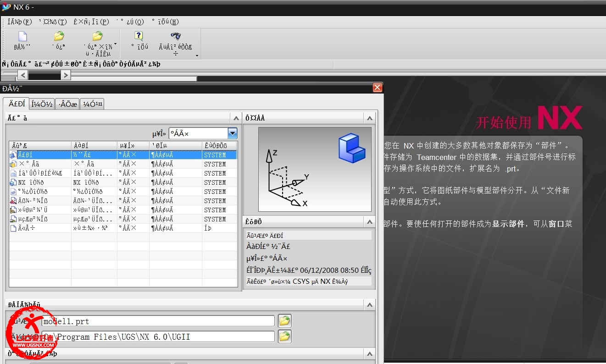The height and width of the screenshot is (364, 606).
Task: Browse folder via icon beside Program Files path
Action: 285,336
